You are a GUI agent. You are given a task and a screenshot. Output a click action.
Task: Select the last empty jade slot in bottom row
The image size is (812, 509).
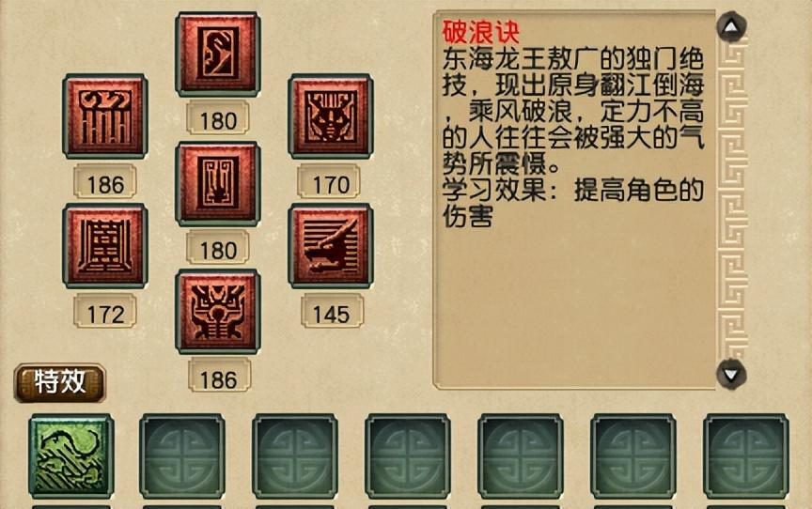coord(746,456)
